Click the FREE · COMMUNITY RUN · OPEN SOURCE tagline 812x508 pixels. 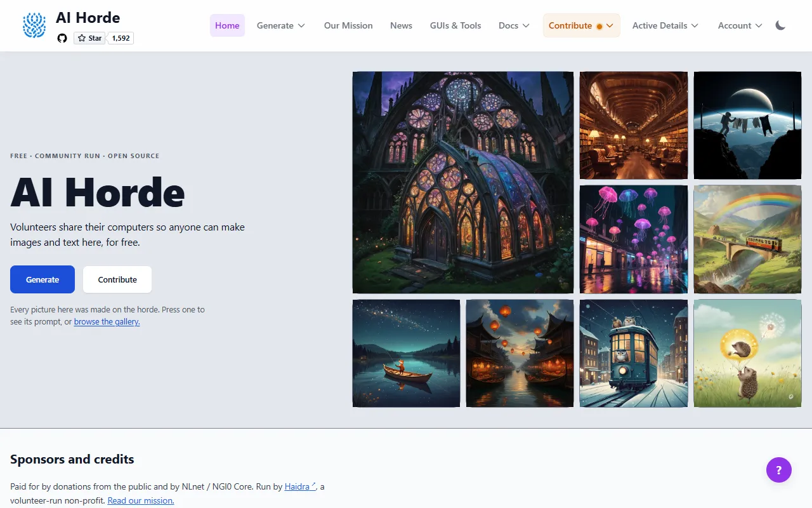coord(85,156)
